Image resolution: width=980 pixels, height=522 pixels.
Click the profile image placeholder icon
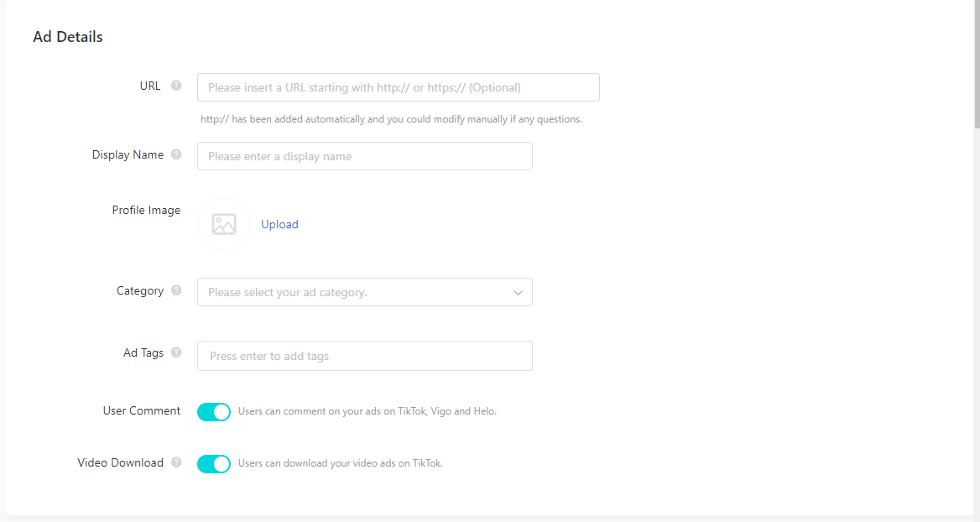tap(224, 224)
